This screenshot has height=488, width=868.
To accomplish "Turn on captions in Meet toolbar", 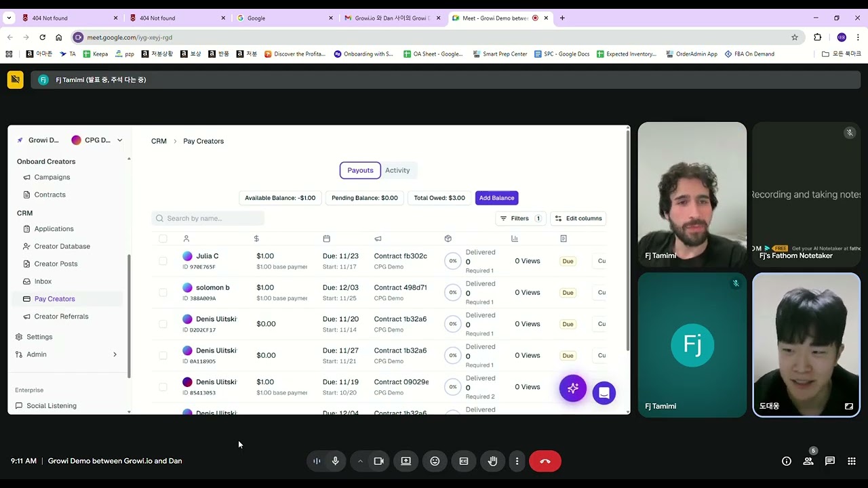I will 464,461.
